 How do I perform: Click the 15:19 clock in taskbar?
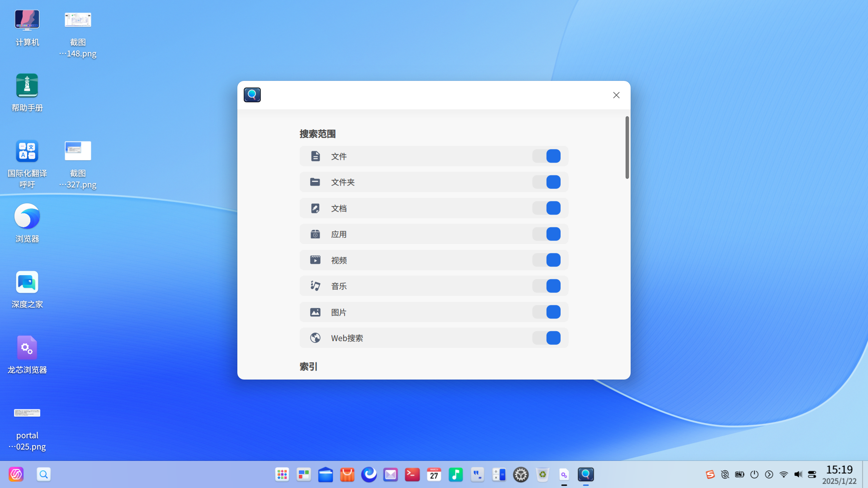[x=839, y=470]
